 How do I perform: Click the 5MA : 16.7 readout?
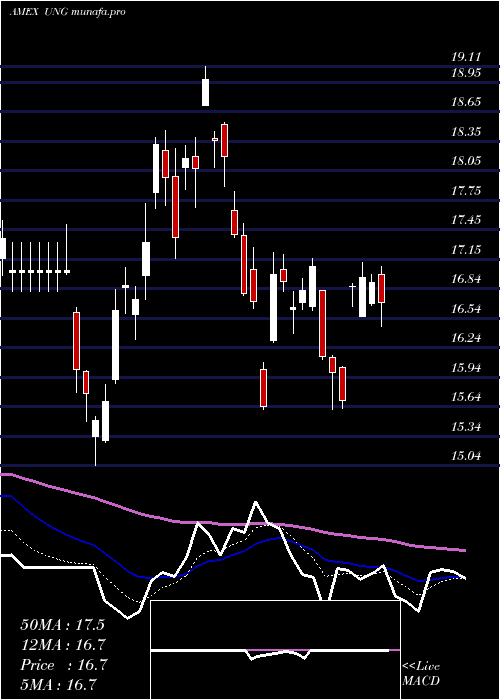coord(58,684)
